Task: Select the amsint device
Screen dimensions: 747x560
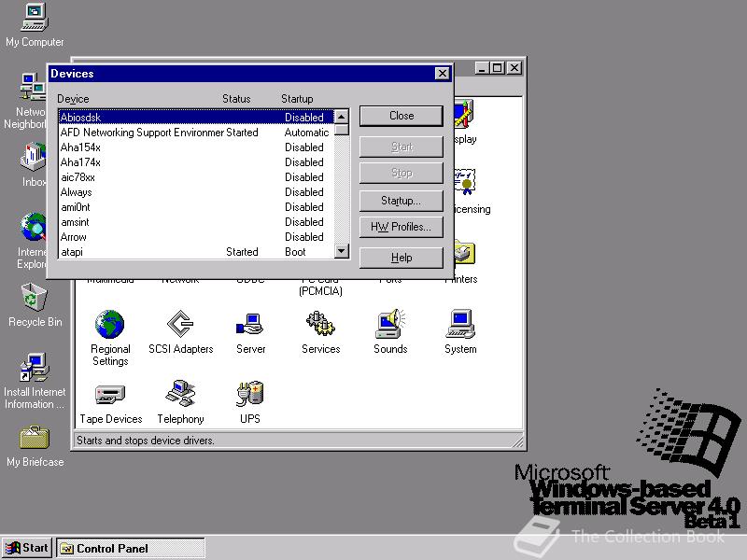Action: click(196, 222)
